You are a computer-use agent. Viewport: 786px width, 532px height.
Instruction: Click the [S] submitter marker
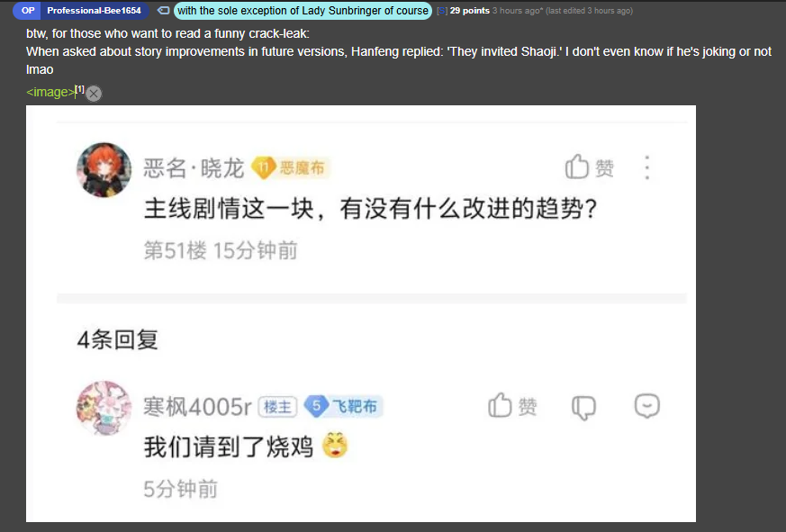pyautogui.click(x=442, y=11)
